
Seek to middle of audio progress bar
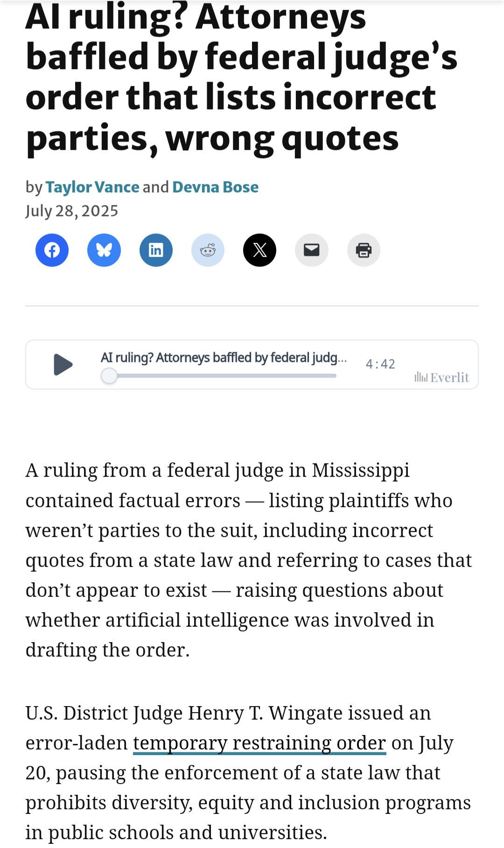tap(219, 375)
